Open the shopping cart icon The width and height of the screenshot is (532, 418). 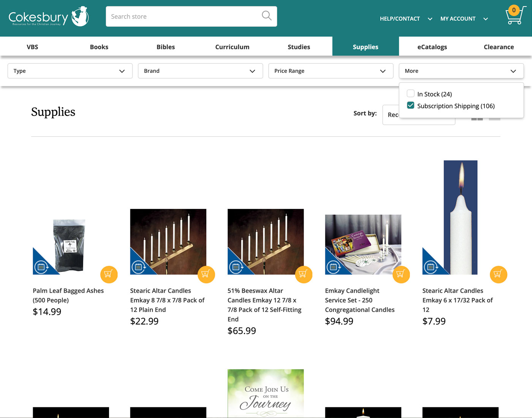coord(515,16)
